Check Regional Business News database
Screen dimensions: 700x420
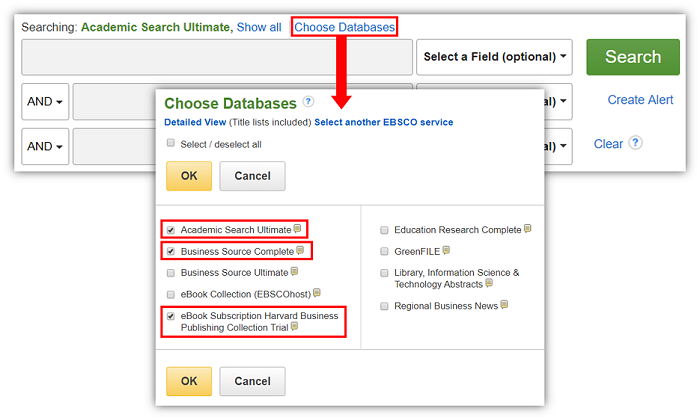click(x=384, y=306)
